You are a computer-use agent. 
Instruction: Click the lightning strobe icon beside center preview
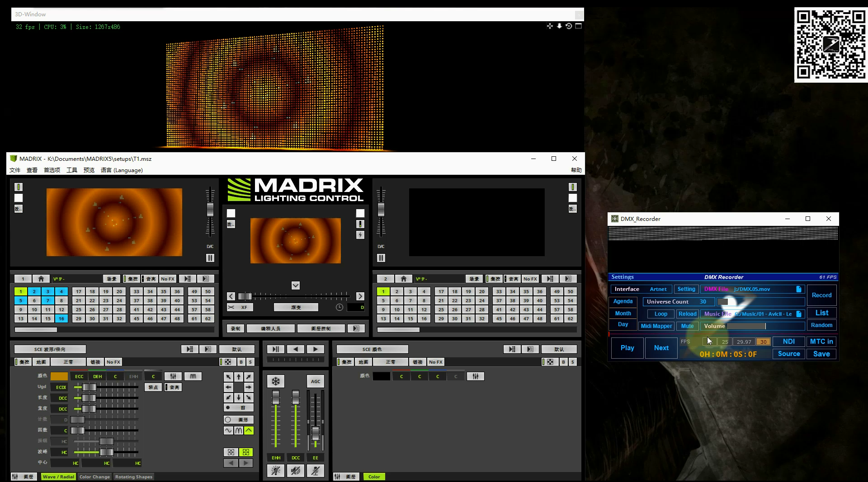[360, 235]
